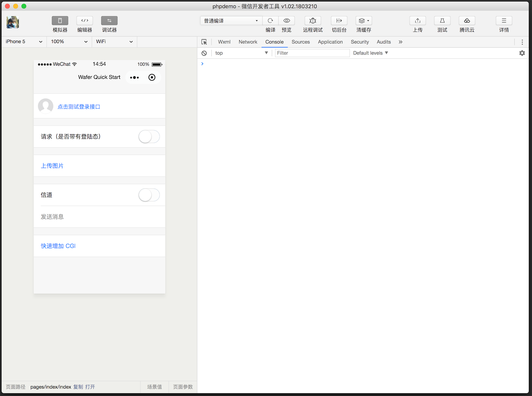Switch to the Network tab
This screenshot has height=396, width=532.
click(247, 42)
